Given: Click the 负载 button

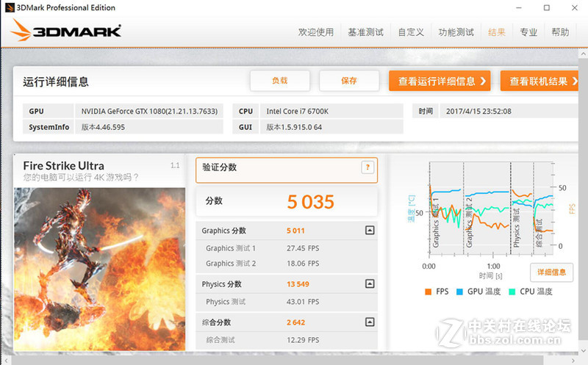Looking at the screenshot, I should [280, 81].
